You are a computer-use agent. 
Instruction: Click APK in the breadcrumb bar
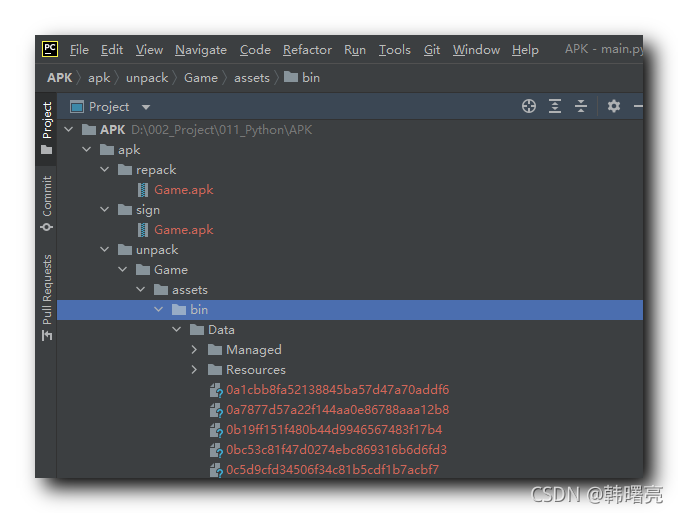[60, 78]
